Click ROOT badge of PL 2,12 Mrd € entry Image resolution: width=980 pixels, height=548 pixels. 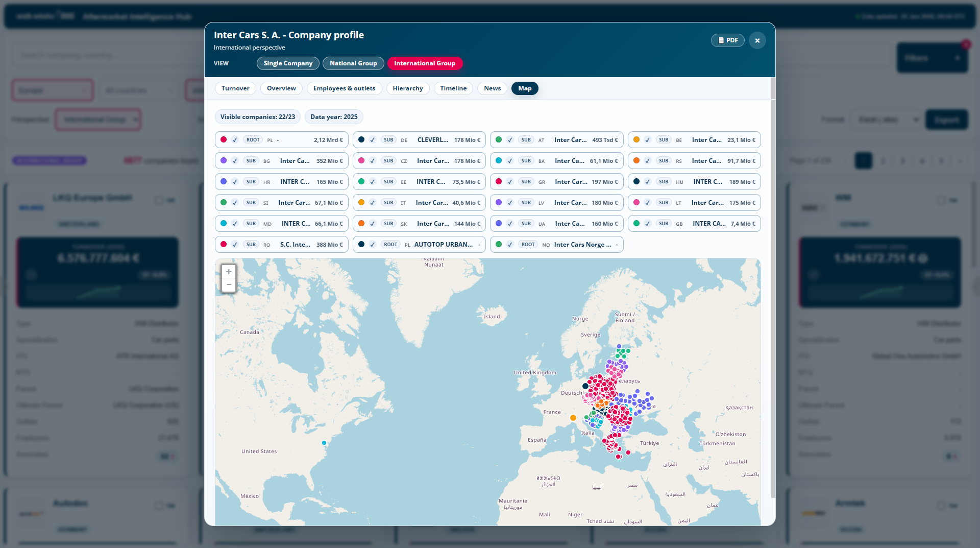tap(253, 140)
